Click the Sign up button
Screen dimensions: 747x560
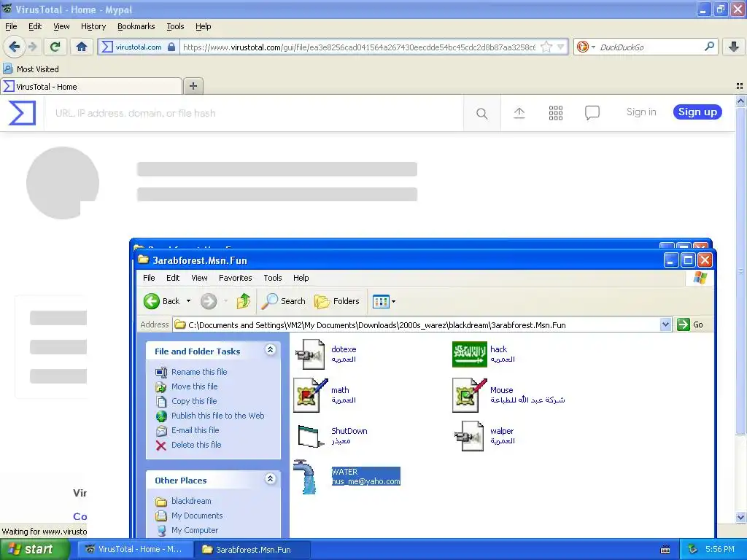[697, 112]
